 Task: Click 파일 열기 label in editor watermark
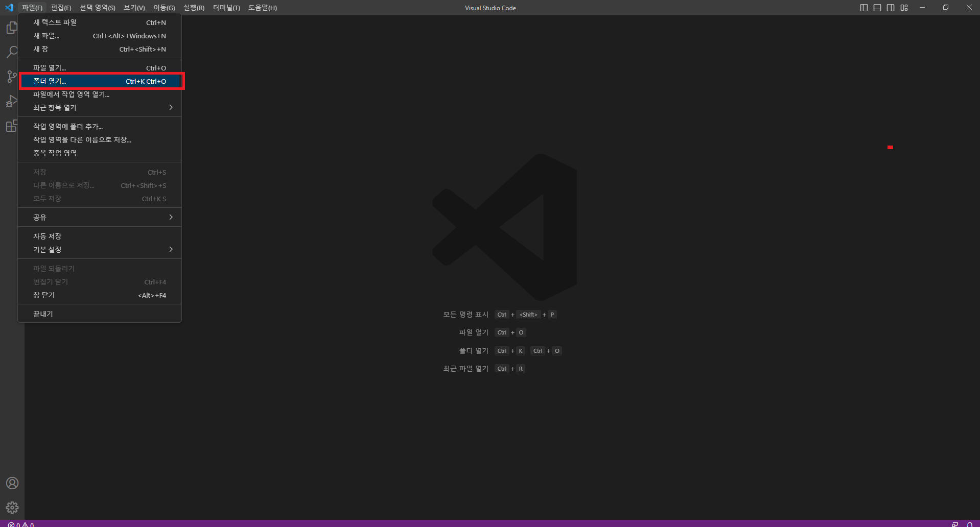(x=474, y=332)
